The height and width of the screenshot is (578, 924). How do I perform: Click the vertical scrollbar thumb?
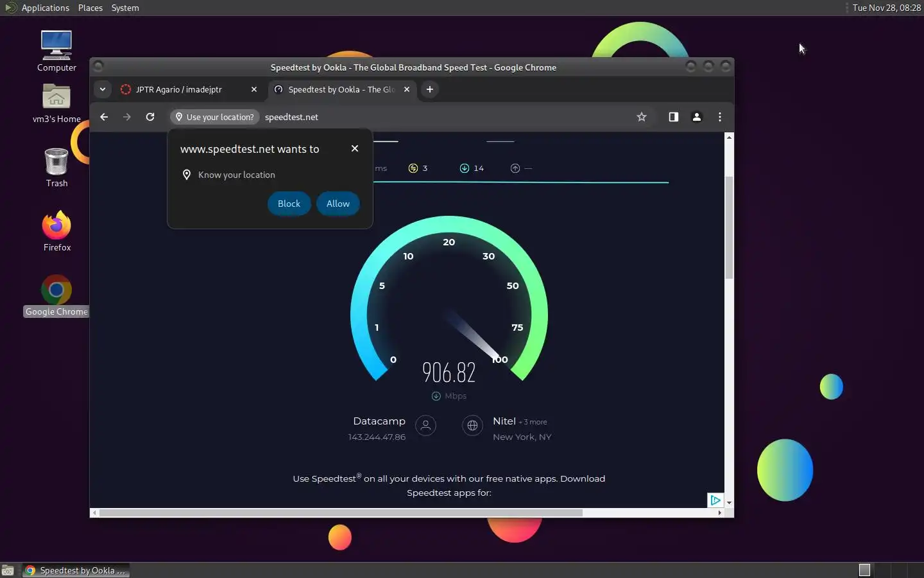point(729,227)
